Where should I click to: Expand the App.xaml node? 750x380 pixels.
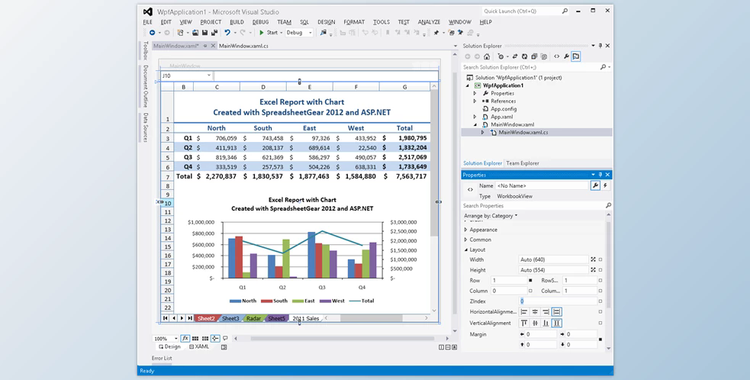coord(475,117)
